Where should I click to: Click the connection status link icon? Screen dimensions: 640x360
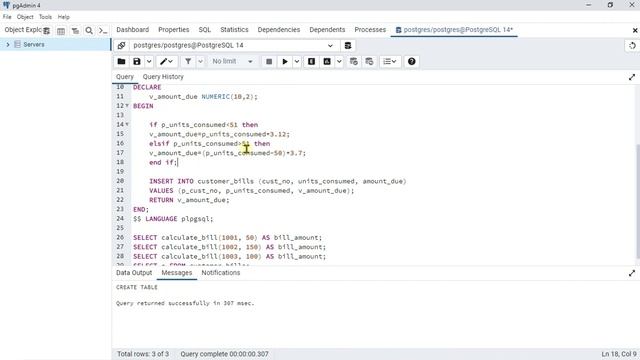(121, 45)
